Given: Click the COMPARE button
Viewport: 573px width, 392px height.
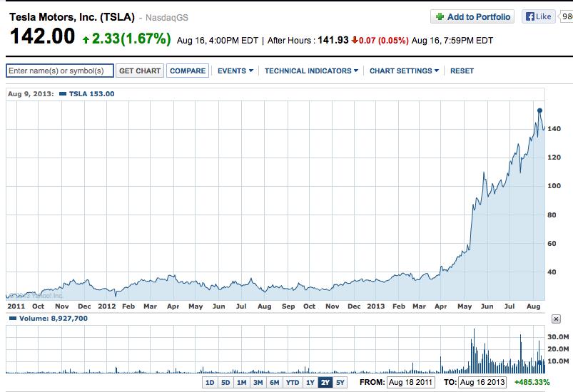Looking at the screenshot, I should 188,71.
